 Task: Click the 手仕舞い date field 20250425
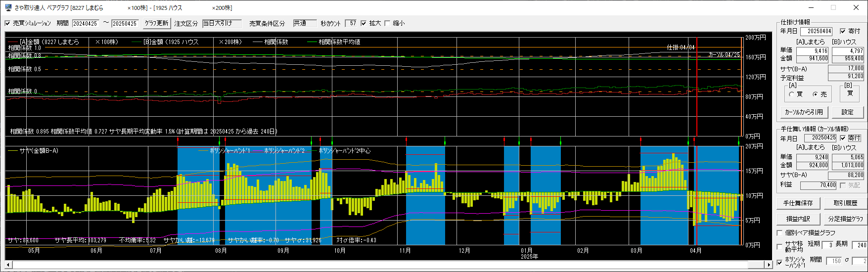click(821, 138)
